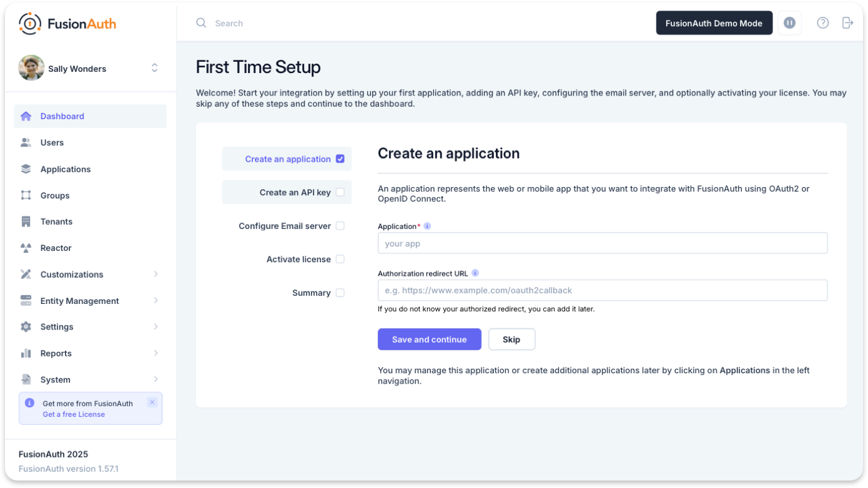Image resolution: width=868 pixels, height=488 pixels.
Task: Click the Application name input field
Action: point(603,243)
